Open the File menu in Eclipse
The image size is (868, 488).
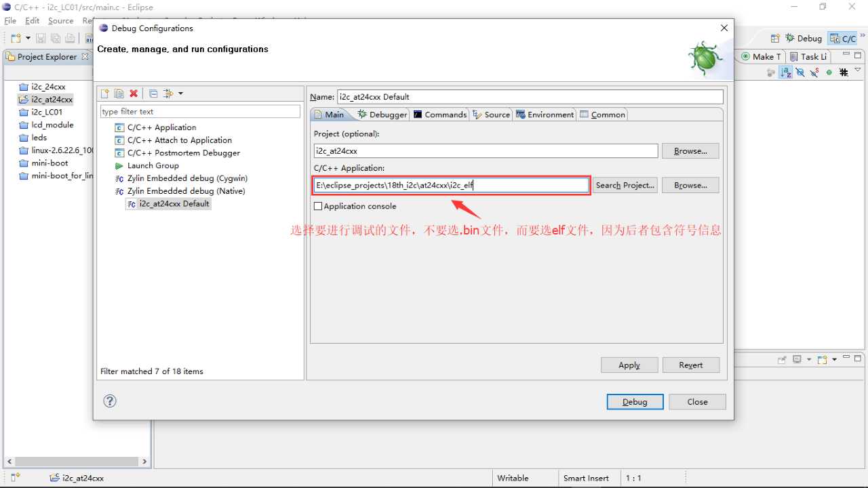tap(9, 21)
